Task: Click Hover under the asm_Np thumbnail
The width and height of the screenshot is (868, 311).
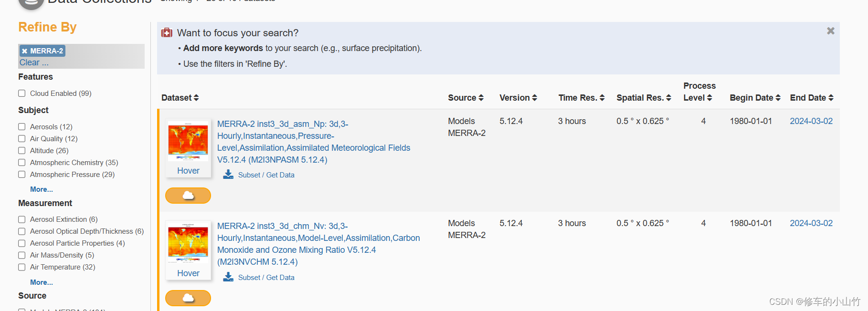Action: (x=188, y=171)
